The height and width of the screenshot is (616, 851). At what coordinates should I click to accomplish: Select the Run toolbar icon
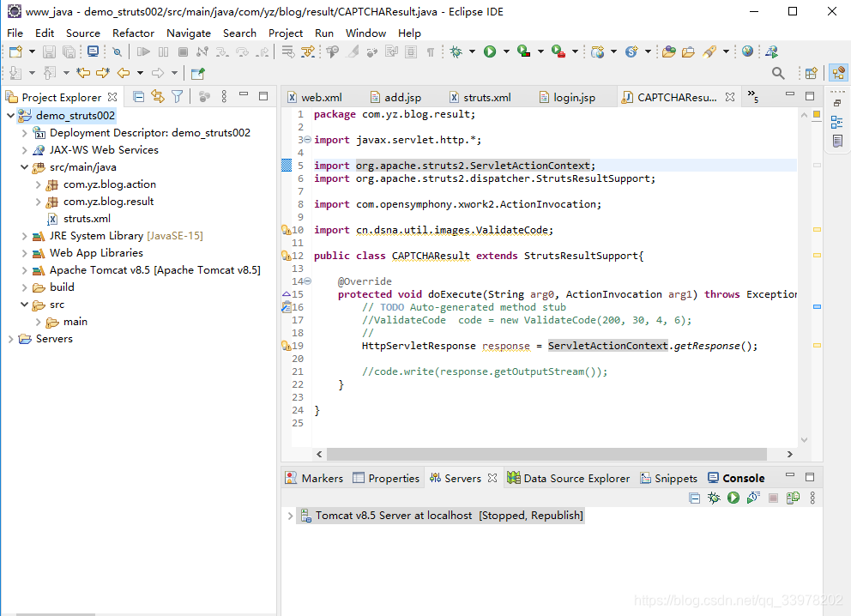click(488, 51)
